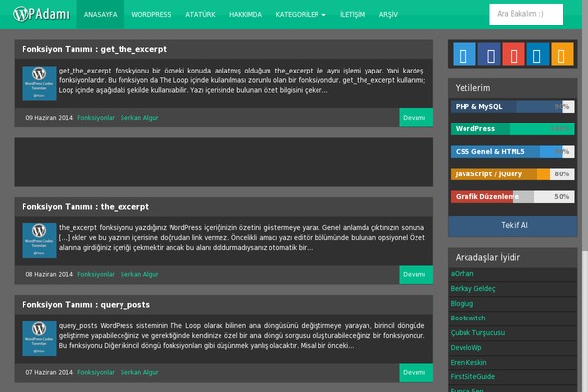This screenshot has width=588, height=392.
Task: Click the JavaScript / jQuery skill bar
Action: point(513,174)
